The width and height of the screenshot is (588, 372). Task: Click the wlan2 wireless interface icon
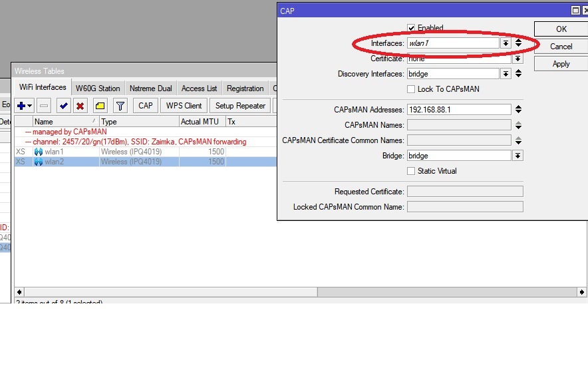click(x=39, y=162)
